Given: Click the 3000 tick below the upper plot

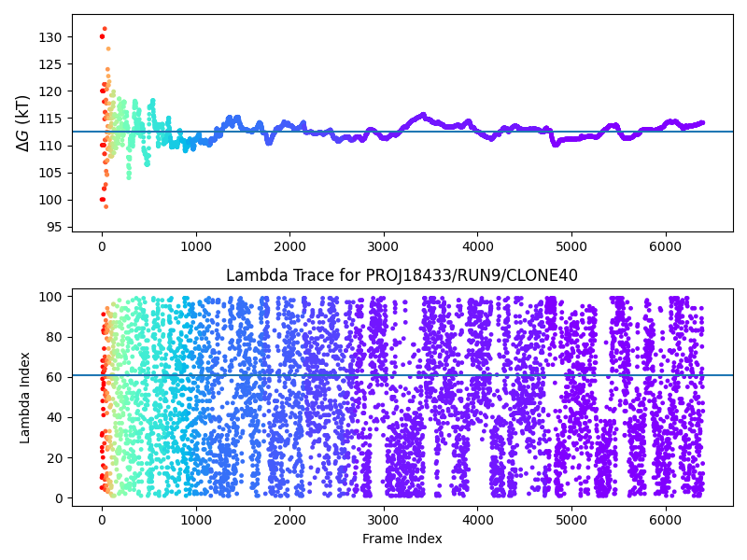Looking at the screenshot, I should pos(383,245).
